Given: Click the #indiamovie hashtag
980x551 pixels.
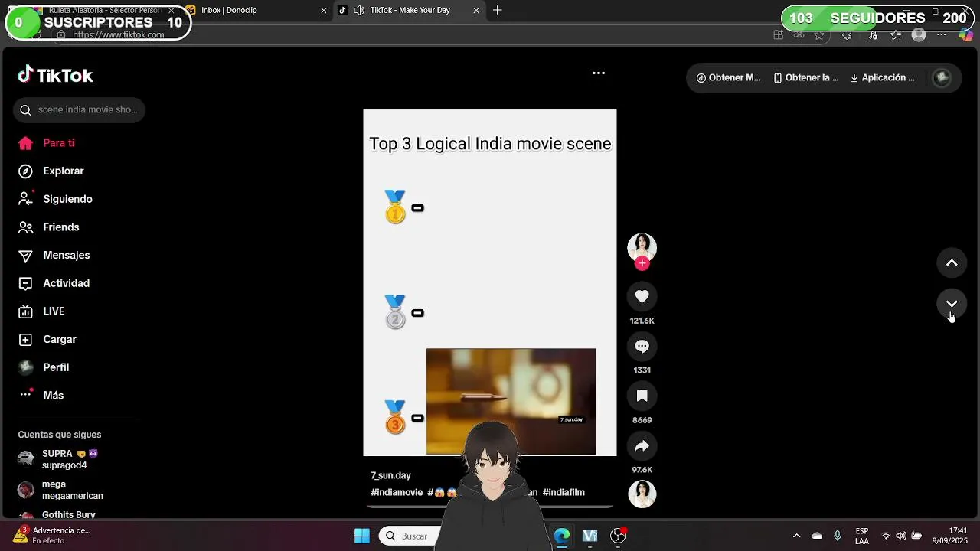Looking at the screenshot, I should [x=397, y=492].
